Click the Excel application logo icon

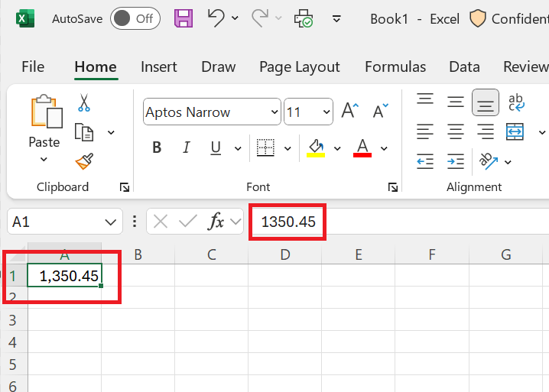tap(25, 18)
